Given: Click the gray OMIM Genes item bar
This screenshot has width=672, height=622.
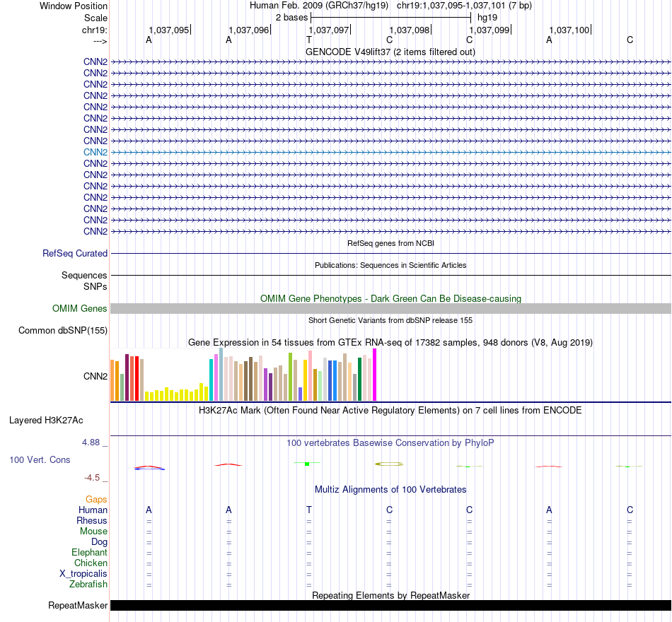Looking at the screenshot, I should pos(390,308).
